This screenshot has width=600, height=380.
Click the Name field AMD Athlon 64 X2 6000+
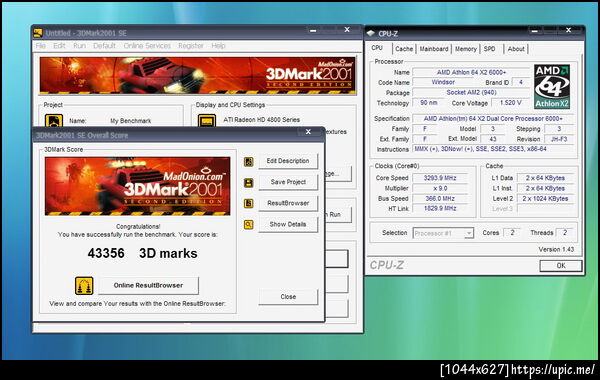click(471, 72)
